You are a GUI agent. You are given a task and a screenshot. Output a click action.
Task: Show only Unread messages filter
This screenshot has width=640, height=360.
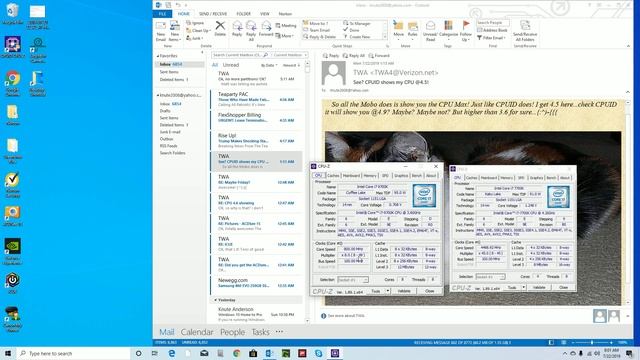231,65
